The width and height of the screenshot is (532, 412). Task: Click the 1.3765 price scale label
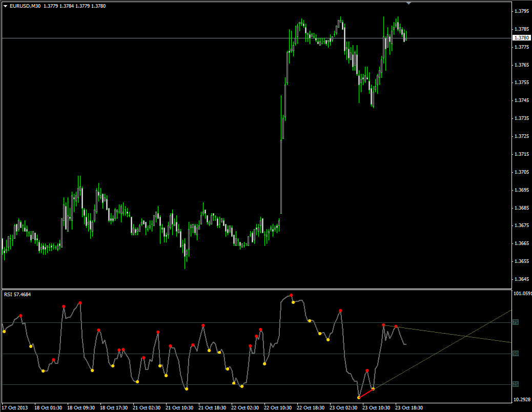point(521,65)
